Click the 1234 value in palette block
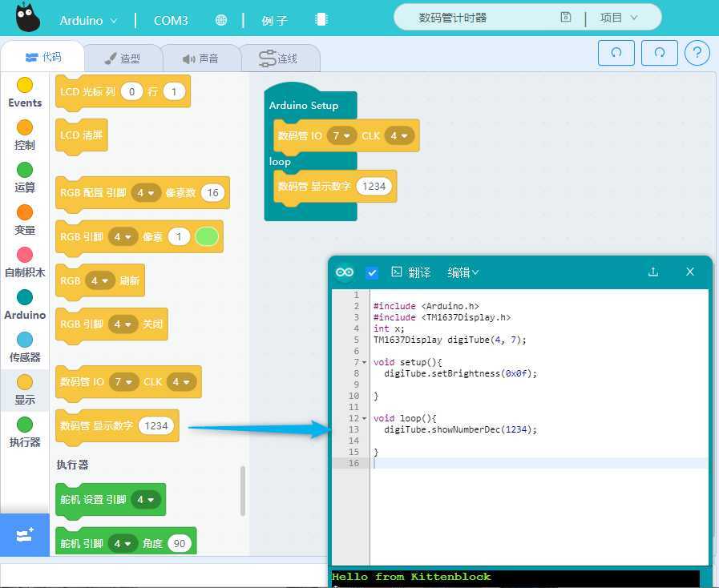 pyautogui.click(x=156, y=425)
